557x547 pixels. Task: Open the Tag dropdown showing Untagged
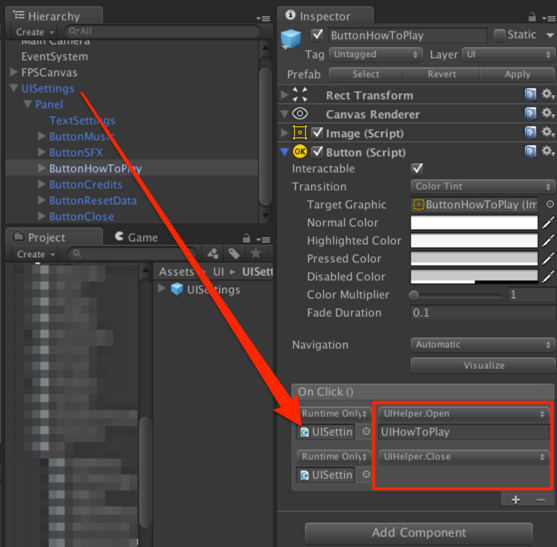point(376,54)
